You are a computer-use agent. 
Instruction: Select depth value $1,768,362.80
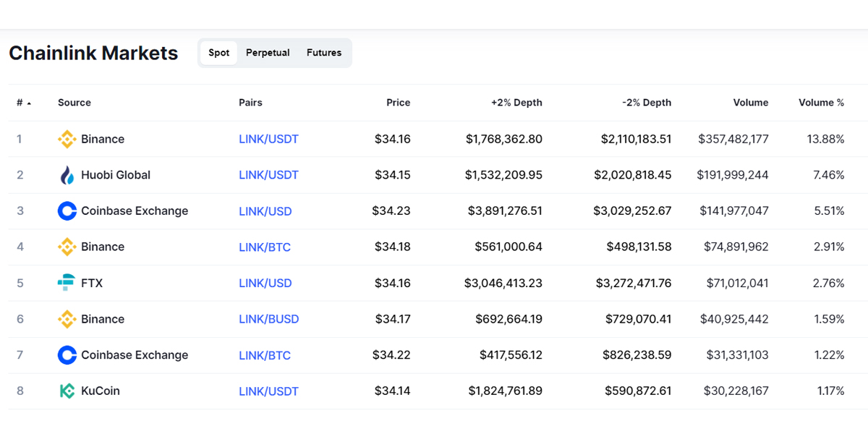[x=504, y=139]
